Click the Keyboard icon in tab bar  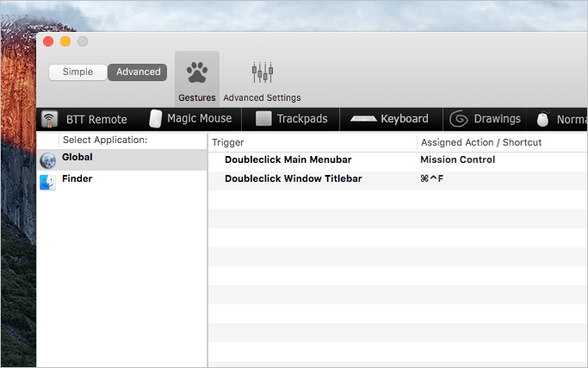pyautogui.click(x=363, y=119)
